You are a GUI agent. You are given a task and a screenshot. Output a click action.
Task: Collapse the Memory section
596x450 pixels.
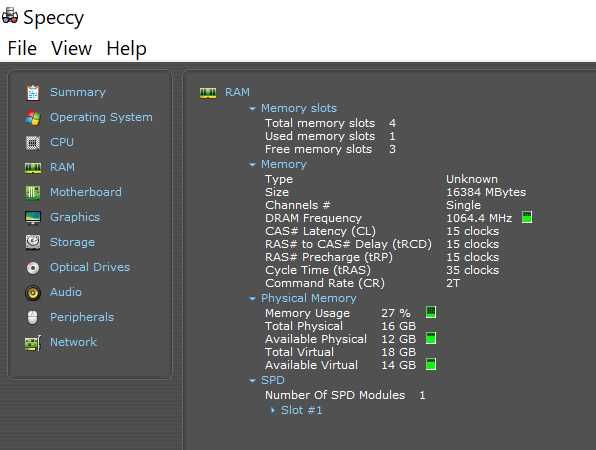tap(252, 165)
